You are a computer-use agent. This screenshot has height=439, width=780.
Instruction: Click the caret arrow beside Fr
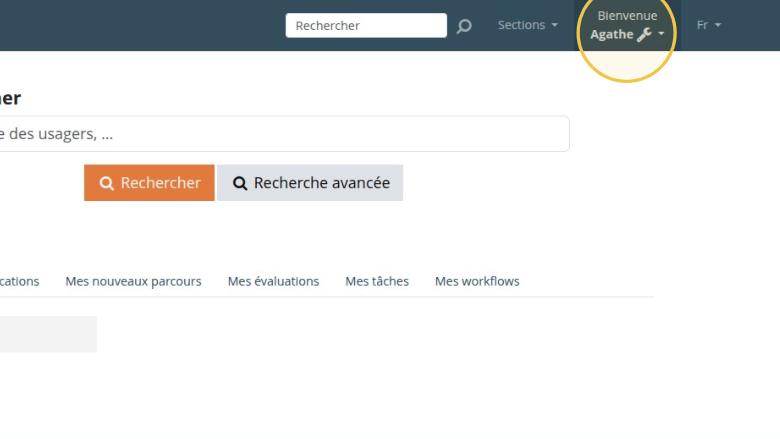[x=718, y=26]
